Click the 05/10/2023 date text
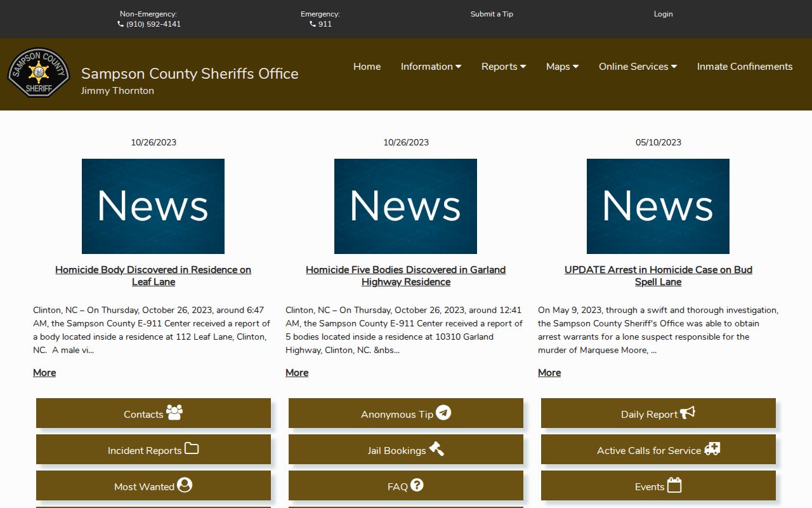Viewport: 812px width, 508px height. [x=658, y=142]
